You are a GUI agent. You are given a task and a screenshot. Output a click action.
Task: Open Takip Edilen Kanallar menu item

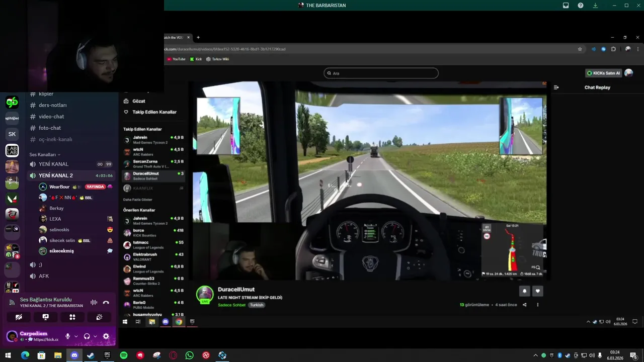tap(150, 112)
